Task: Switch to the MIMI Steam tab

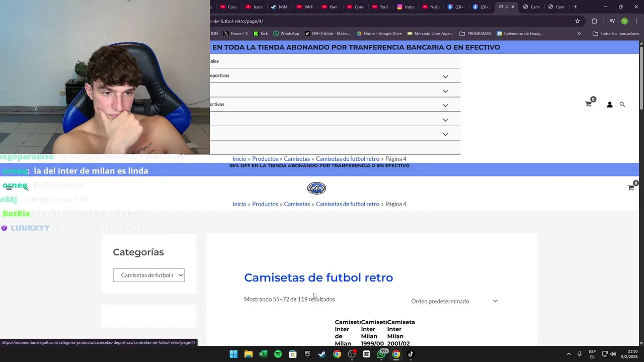Action: click(279, 7)
